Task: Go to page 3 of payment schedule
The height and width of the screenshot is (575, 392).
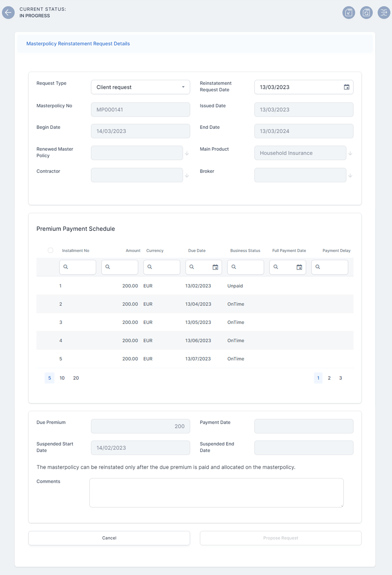Action: pos(341,378)
